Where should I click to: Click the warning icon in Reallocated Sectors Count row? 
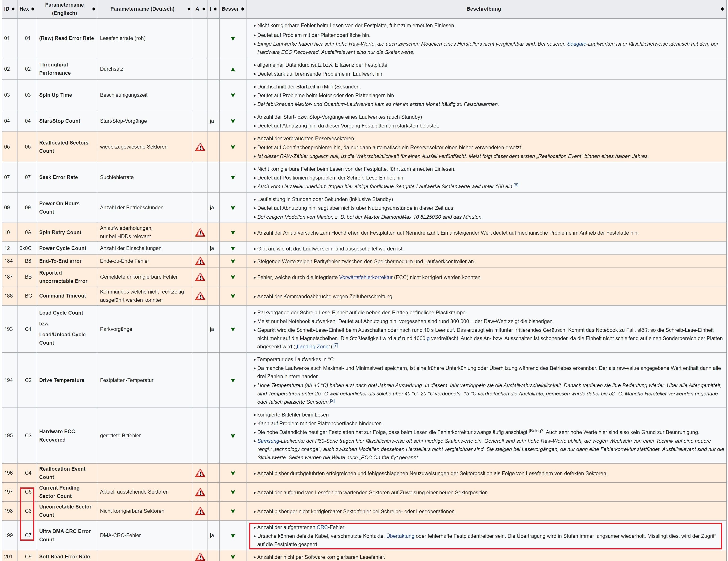point(200,147)
